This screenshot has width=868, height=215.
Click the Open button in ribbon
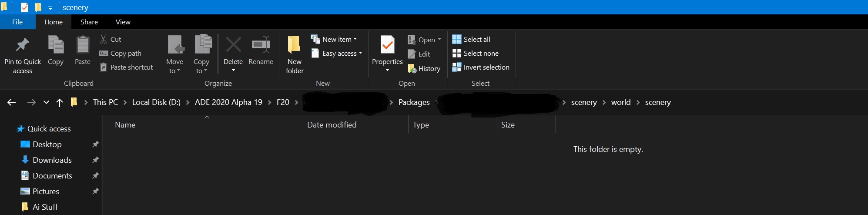(421, 40)
